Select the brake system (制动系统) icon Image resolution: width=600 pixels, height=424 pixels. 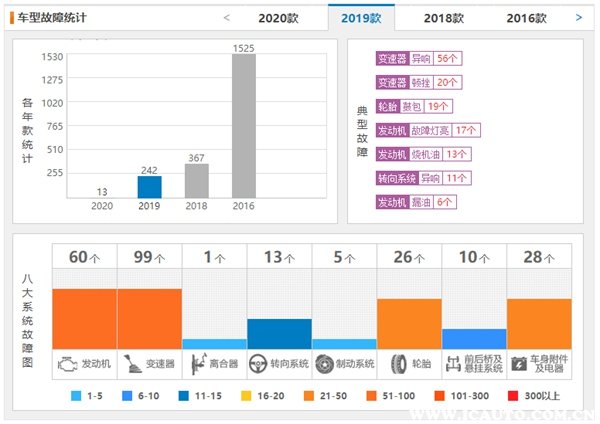point(324,364)
